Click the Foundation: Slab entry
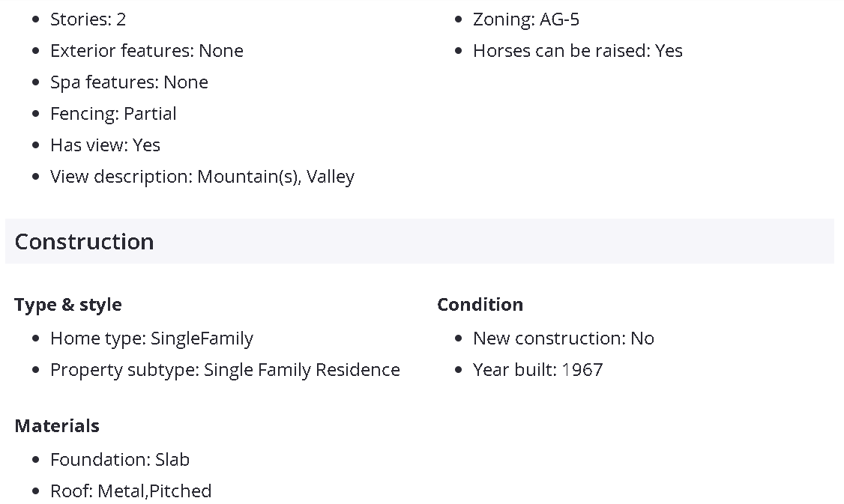The width and height of the screenshot is (844, 504). click(120, 460)
